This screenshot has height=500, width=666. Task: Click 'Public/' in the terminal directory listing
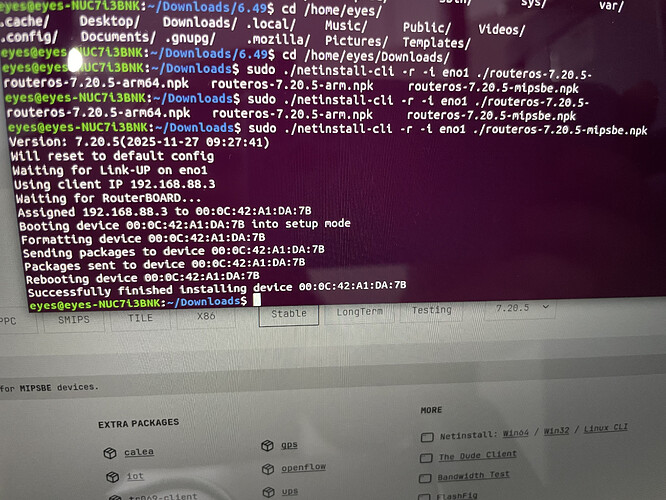point(426,28)
